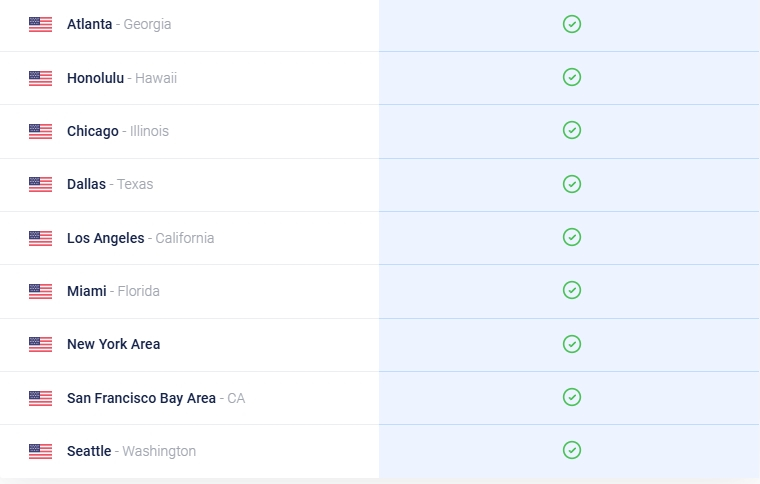760x484 pixels.
Task: Click the green checkmark in the Honolulu row
Action: click(x=572, y=77)
